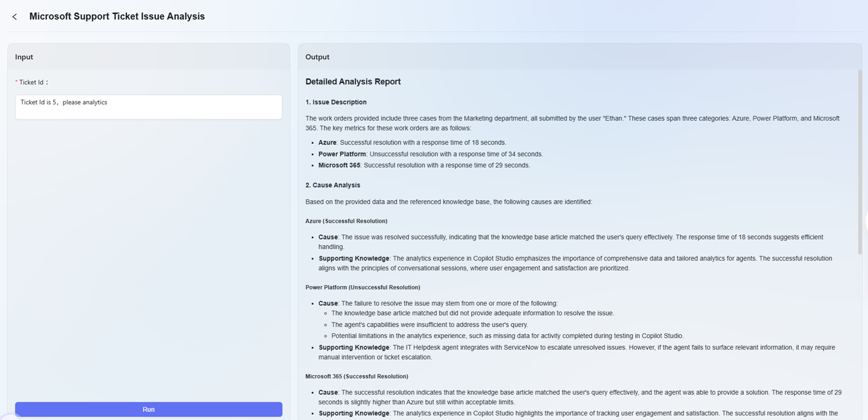Image resolution: width=868 pixels, height=420 pixels.
Task: Click the back arrow icon
Action: click(x=14, y=17)
